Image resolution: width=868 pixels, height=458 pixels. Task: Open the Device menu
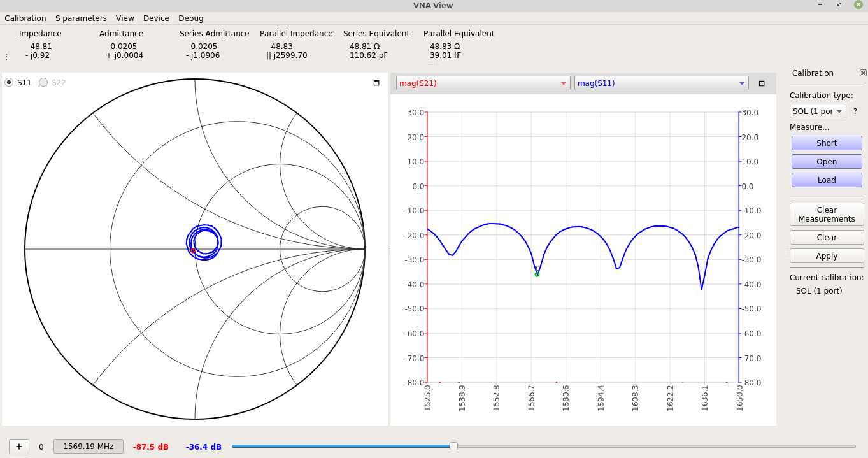click(x=156, y=18)
